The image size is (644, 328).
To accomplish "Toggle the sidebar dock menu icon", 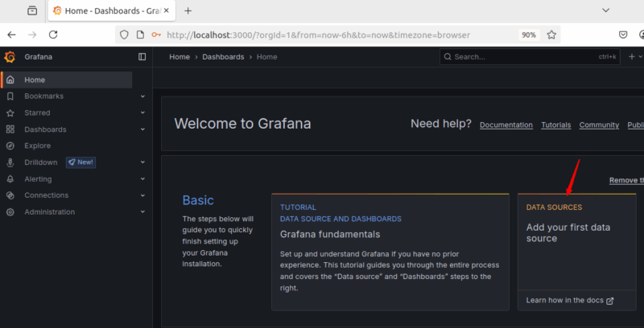I will (142, 57).
